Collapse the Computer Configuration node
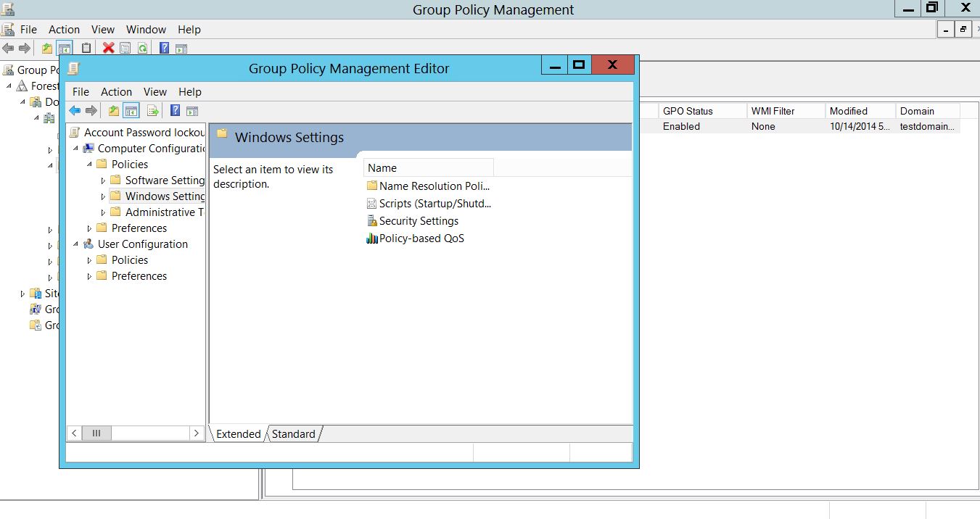The height and width of the screenshot is (519, 980). 75,149
